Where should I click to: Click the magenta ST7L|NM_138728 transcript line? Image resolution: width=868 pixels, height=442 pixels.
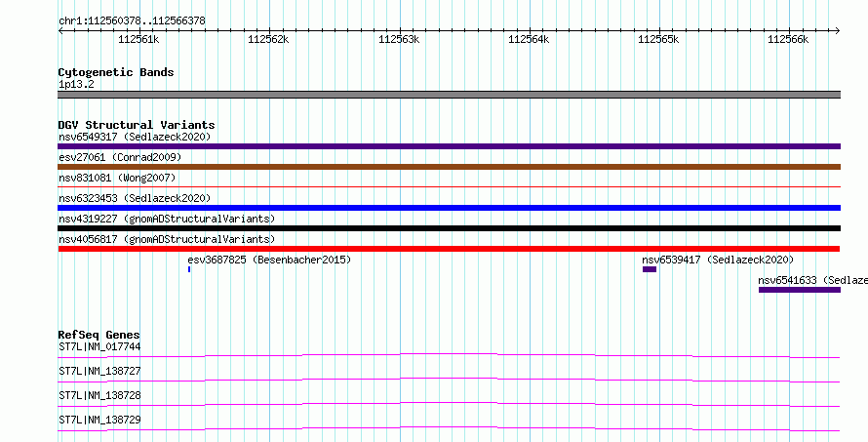pyautogui.click(x=449, y=404)
